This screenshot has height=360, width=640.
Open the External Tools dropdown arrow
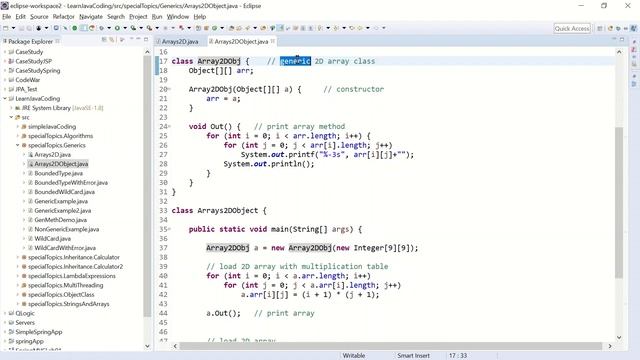coord(158,28)
